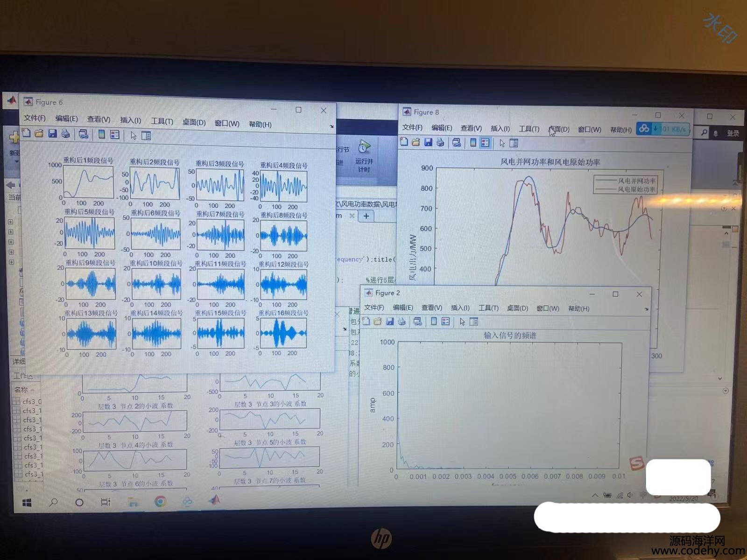747x560 pixels.
Task: Click dock arrow in Figure 2 menu bar
Action: point(646,309)
